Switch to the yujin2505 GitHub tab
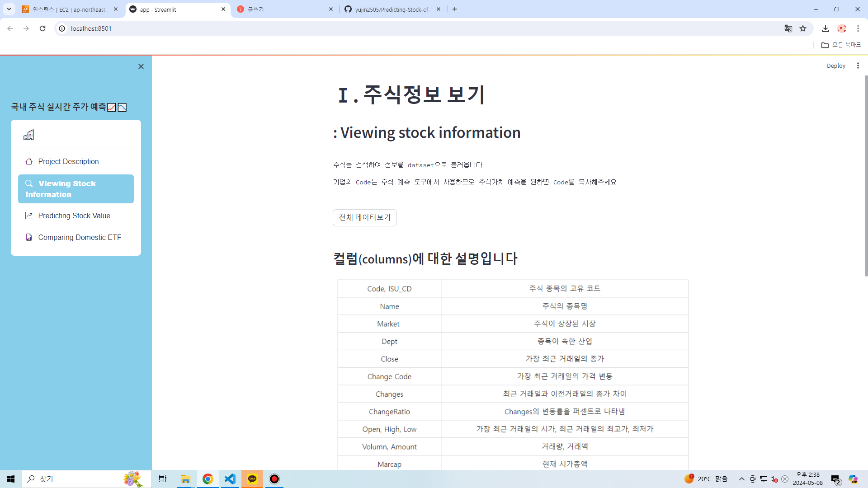Viewport: 868px width, 488px height. pos(392,9)
